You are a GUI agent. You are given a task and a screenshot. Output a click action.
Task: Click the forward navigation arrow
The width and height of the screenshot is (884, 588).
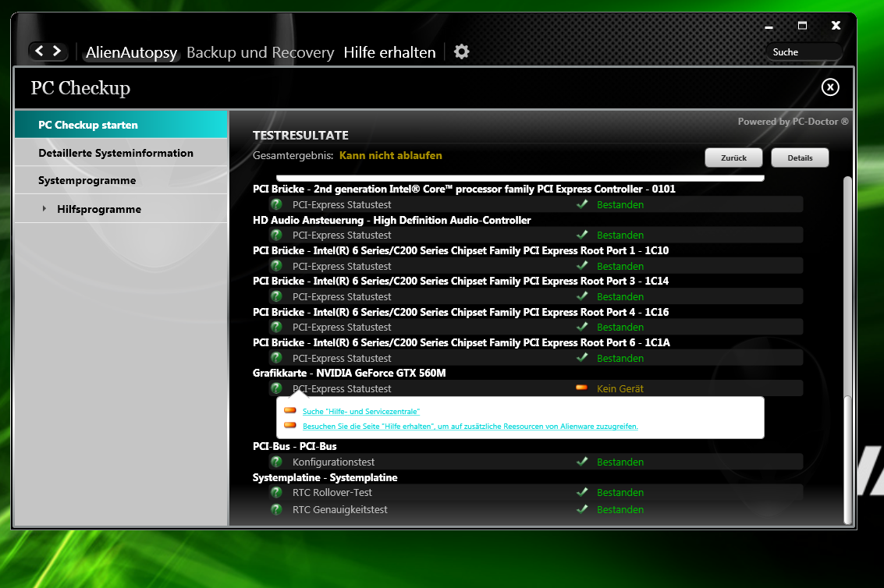coord(57,51)
